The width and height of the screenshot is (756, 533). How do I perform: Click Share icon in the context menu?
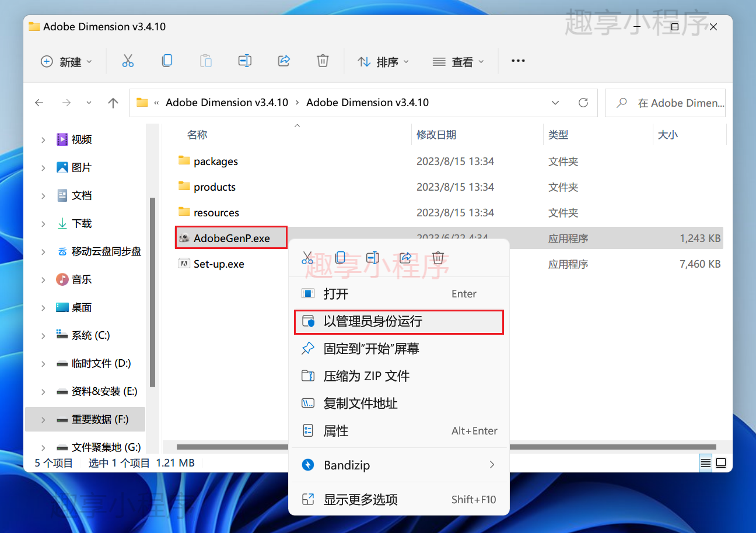pyautogui.click(x=406, y=258)
